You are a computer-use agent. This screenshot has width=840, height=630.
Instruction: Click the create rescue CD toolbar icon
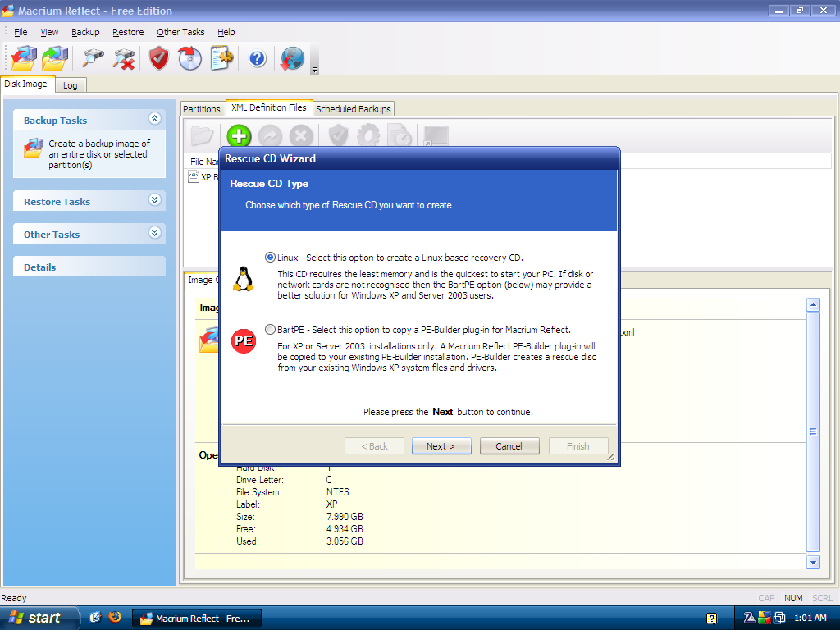pyautogui.click(x=189, y=58)
